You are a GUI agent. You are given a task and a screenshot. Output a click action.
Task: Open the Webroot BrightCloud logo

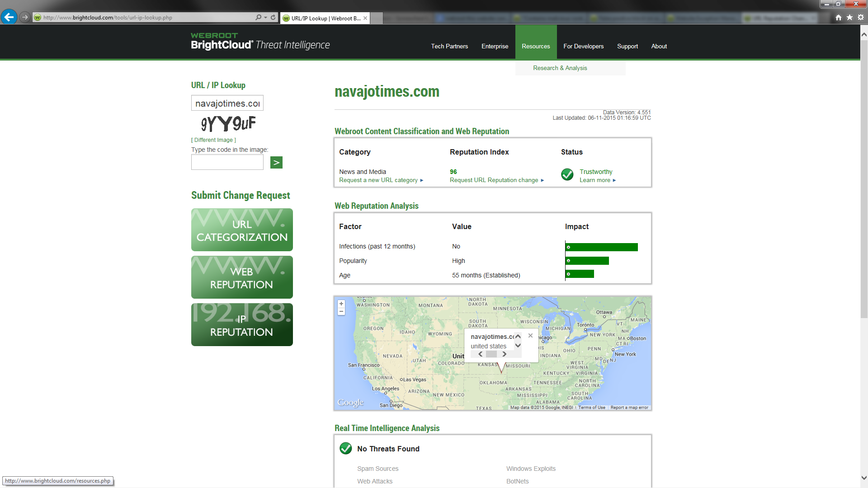260,42
